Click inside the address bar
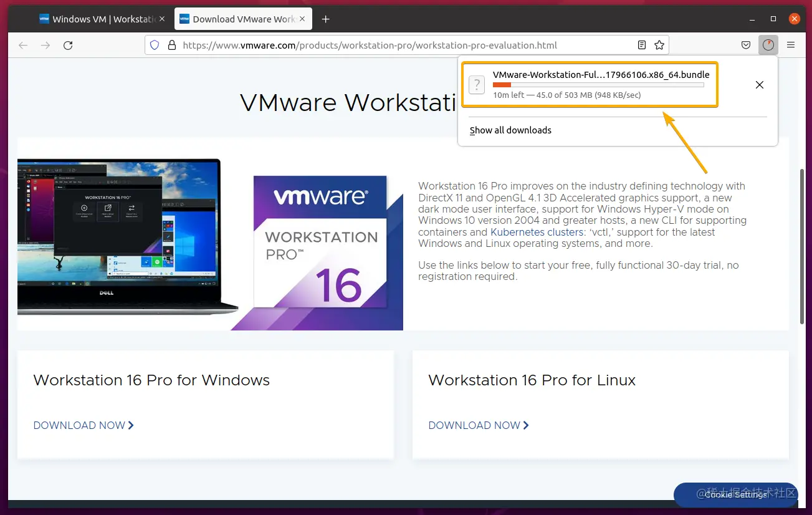 coord(374,45)
